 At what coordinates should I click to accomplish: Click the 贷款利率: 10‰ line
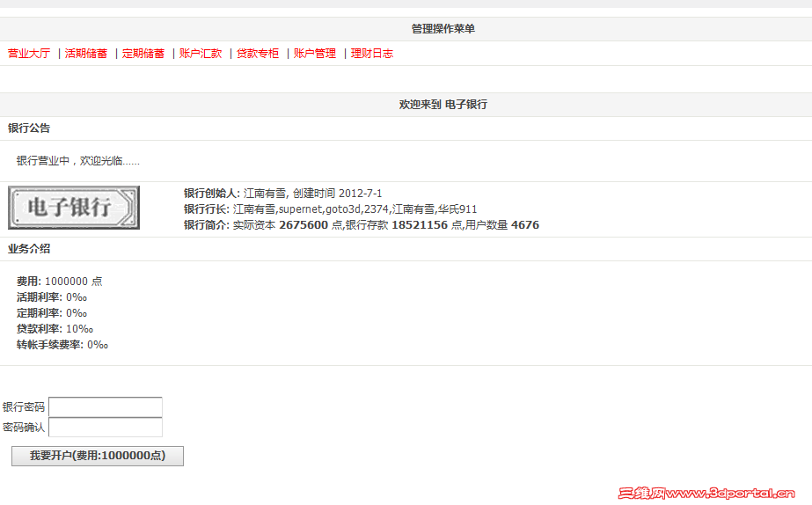55,329
